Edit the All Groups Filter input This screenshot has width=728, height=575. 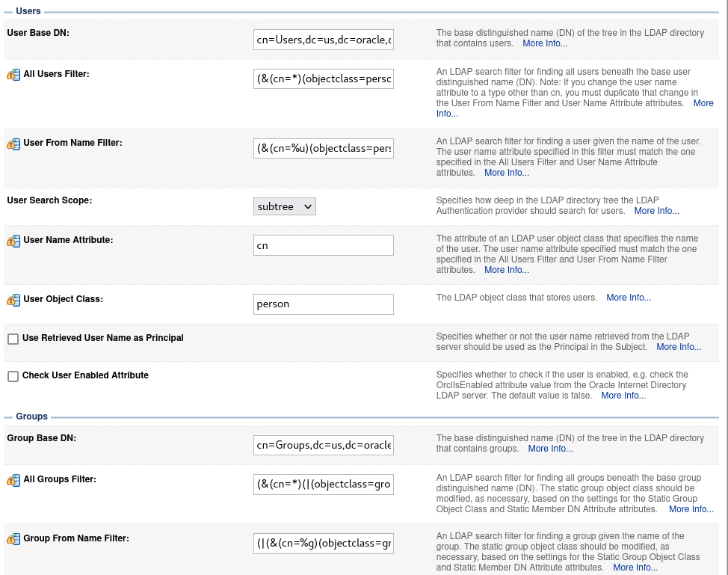click(x=323, y=485)
